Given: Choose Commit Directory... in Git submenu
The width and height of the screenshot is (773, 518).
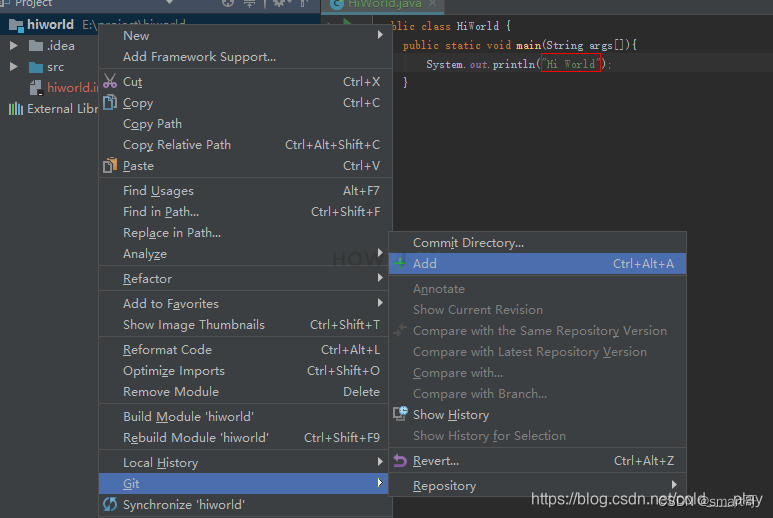Looking at the screenshot, I should [537, 242].
